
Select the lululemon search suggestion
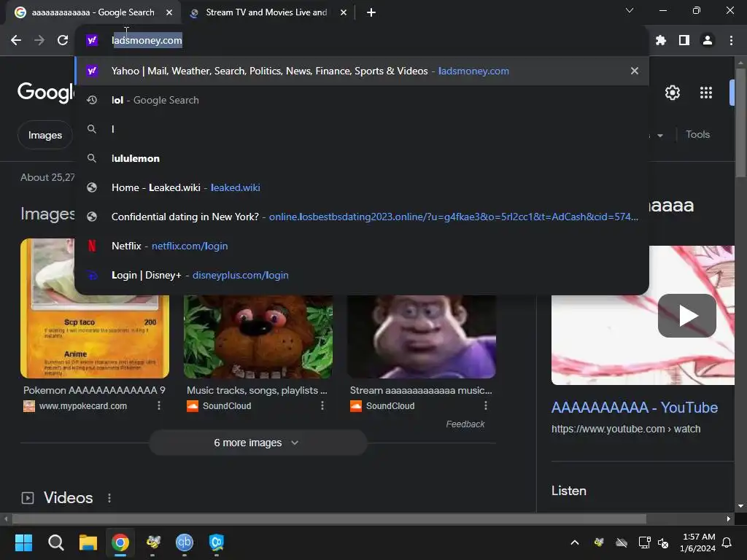362,158
